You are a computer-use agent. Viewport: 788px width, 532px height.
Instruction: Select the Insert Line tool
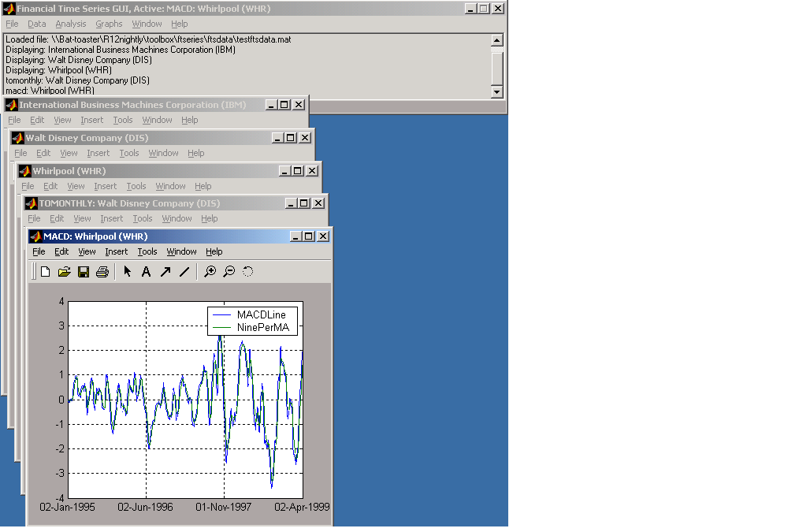pyautogui.click(x=184, y=272)
